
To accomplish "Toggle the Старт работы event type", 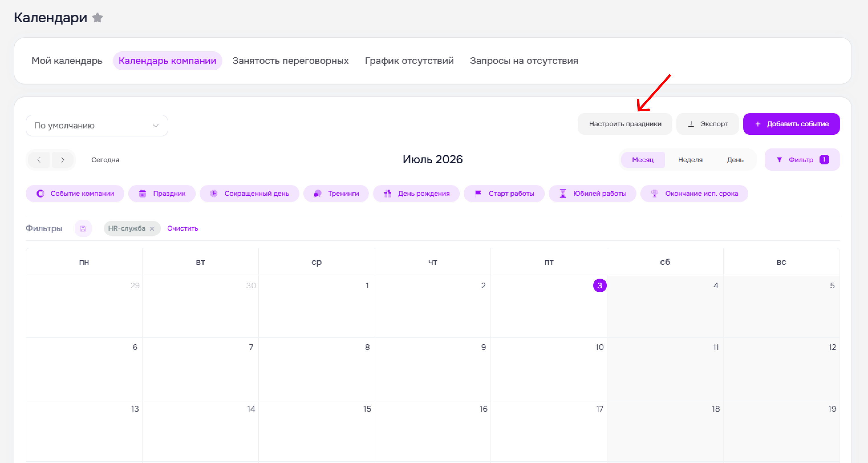I will pos(504,194).
